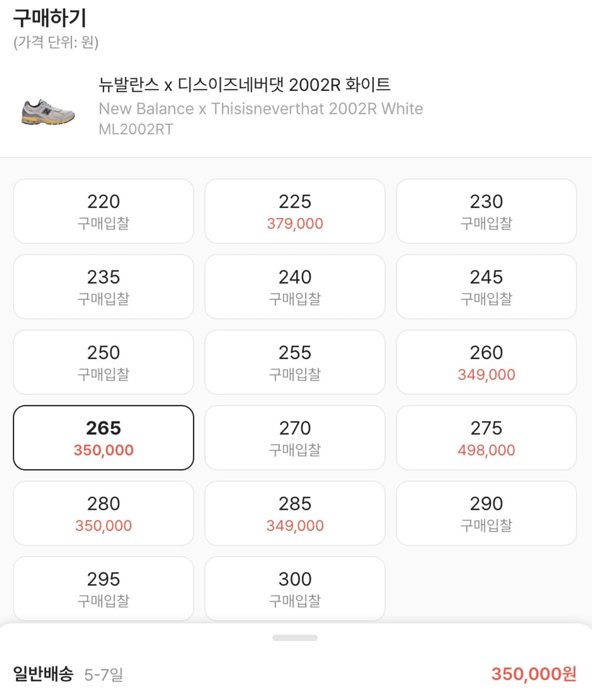
Task: Tap size 295 purchase bid
Action: pos(103,589)
